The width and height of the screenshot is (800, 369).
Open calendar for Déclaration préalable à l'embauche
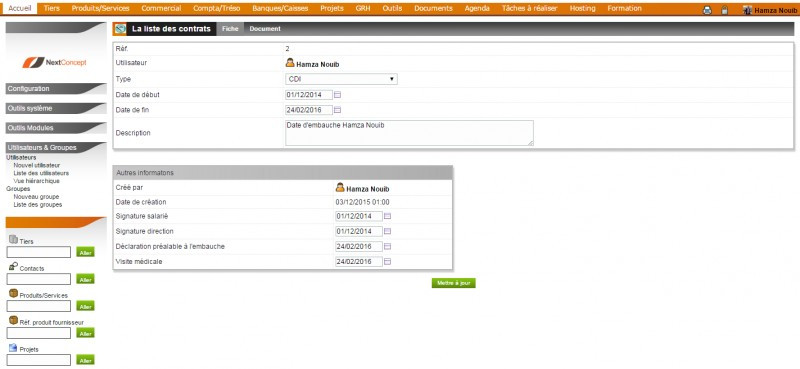pyautogui.click(x=387, y=247)
